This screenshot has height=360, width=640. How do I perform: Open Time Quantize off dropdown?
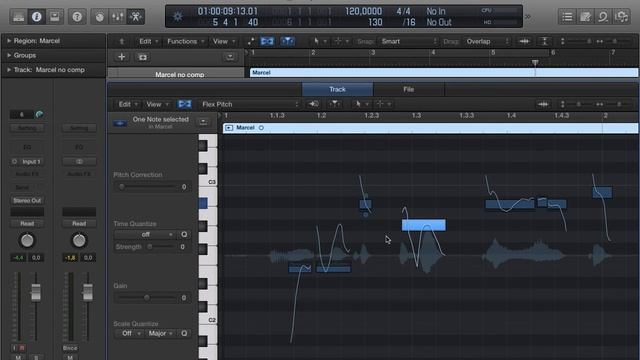pos(145,235)
